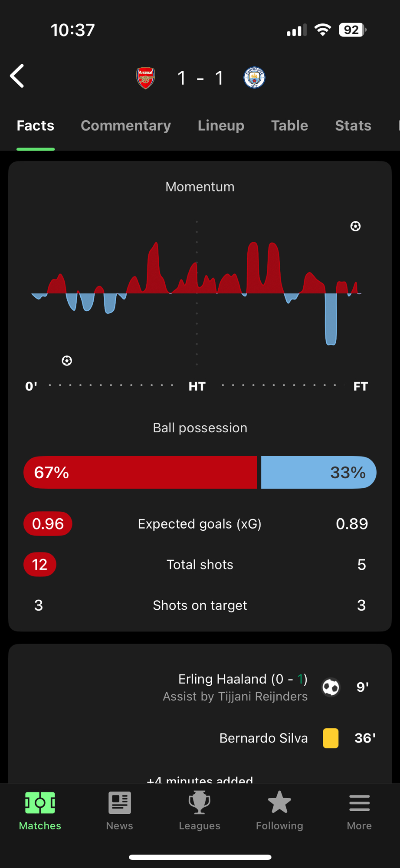Open the Table tab

[x=289, y=126]
